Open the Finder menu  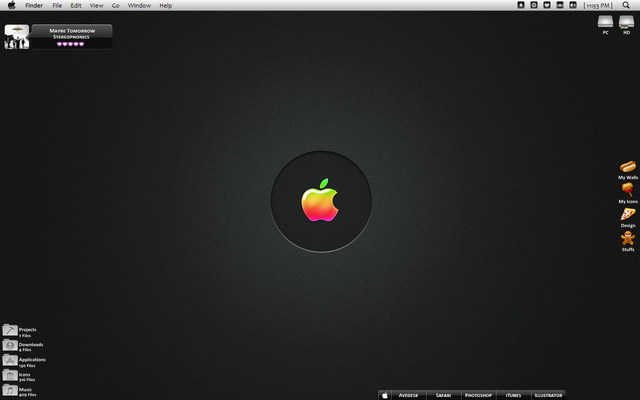34,5
